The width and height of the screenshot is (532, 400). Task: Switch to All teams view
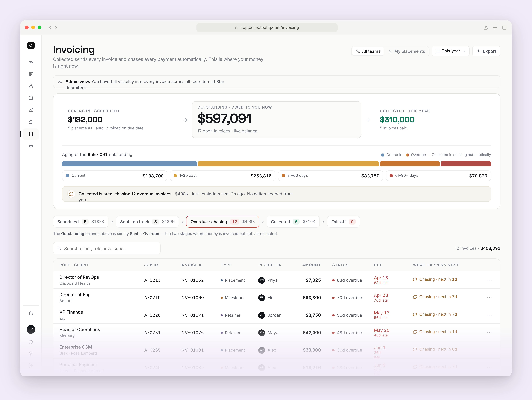tap(368, 51)
